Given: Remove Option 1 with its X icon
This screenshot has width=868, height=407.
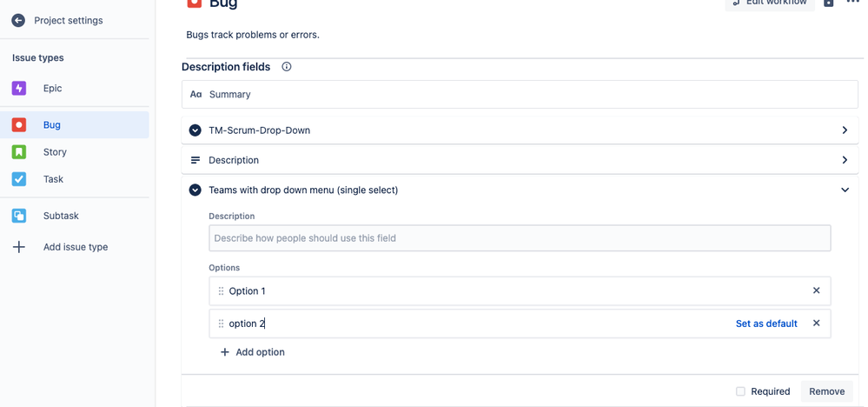Looking at the screenshot, I should (x=816, y=290).
